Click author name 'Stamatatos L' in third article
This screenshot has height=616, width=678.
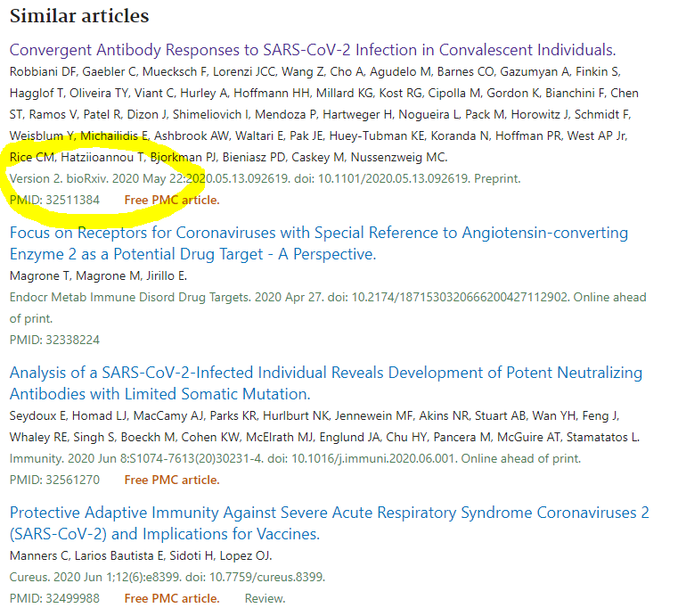point(602,437)
